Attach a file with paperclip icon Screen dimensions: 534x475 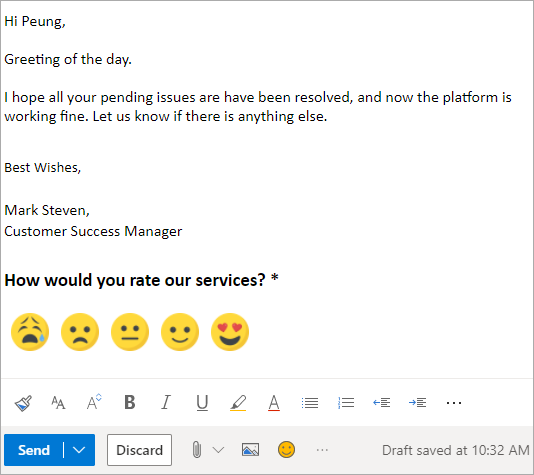point(197,450)
